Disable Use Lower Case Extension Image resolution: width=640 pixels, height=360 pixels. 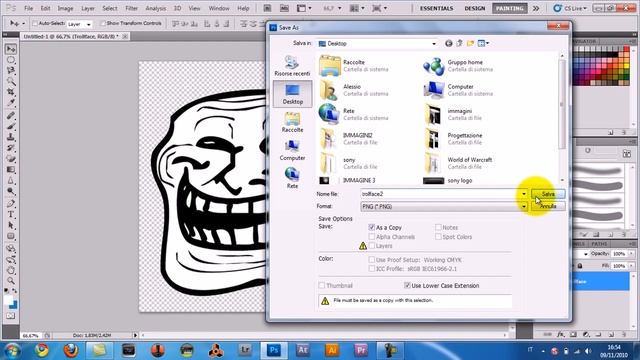[x=407, y=285]
